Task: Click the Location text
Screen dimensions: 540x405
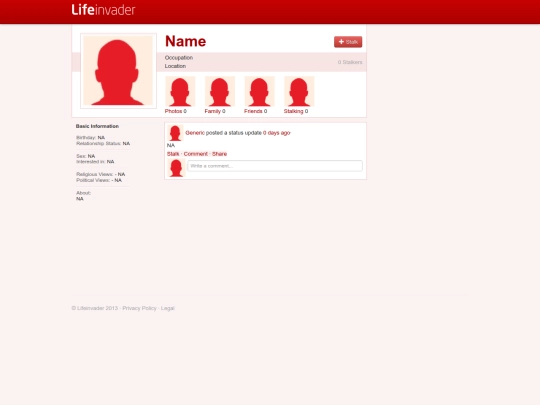Action: [175, 66]
